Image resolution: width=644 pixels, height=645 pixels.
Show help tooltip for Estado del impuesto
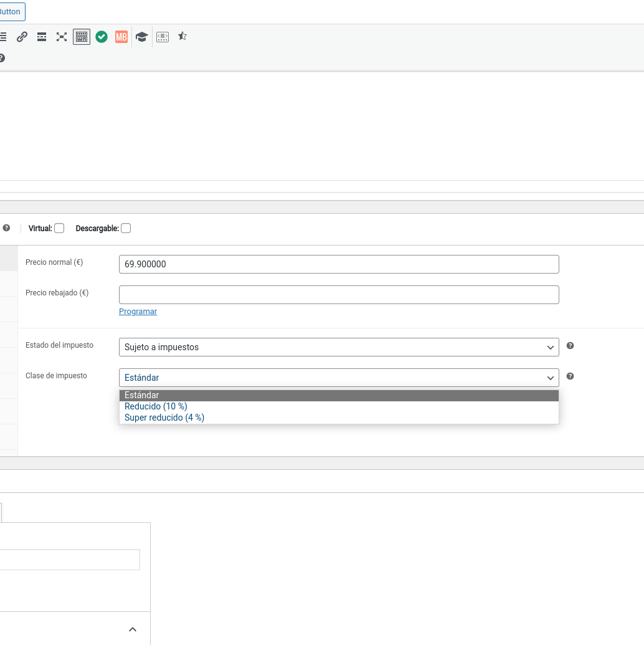click(x=570, y=346)
